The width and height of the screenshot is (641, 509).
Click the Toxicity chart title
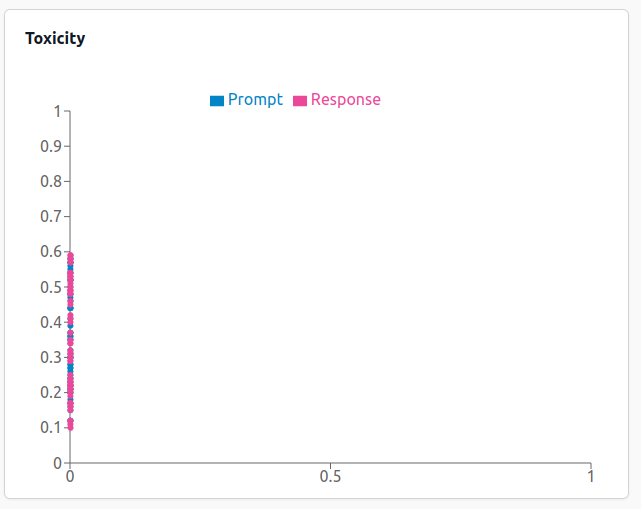pos(55,39)
